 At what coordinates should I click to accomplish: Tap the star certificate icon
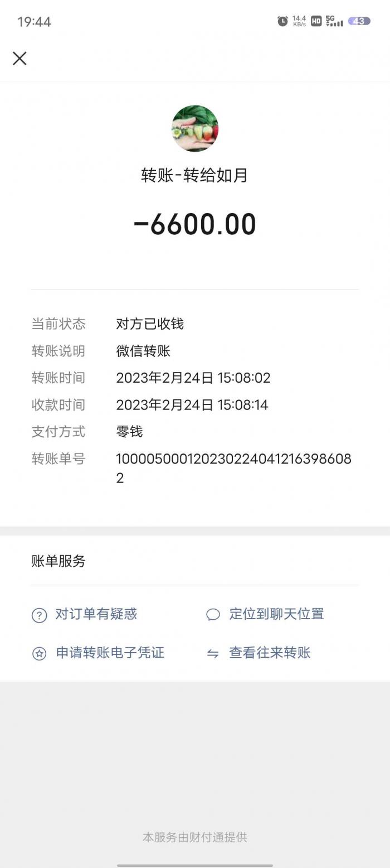(x=39, y=653)
